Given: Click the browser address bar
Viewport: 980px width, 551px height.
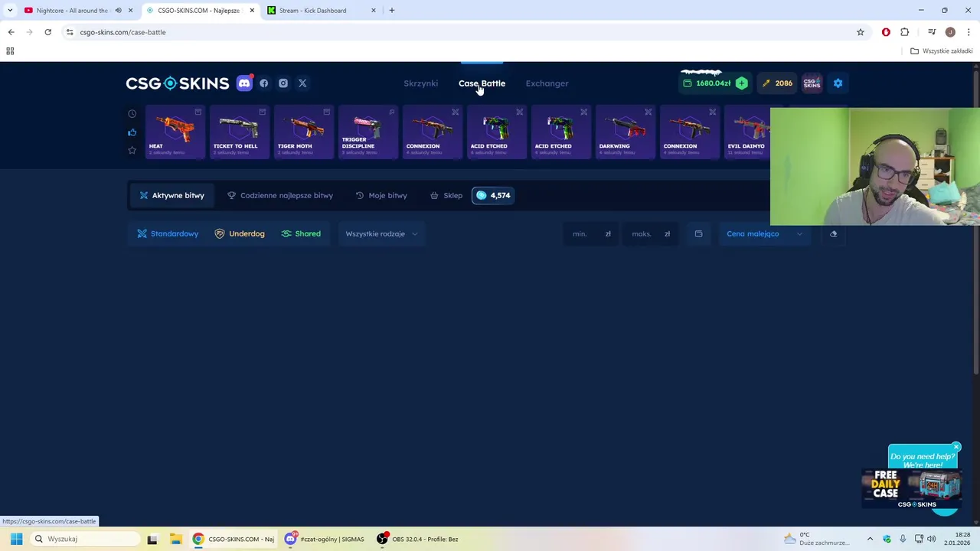Looking at the screenshot, I should point(459,32).
